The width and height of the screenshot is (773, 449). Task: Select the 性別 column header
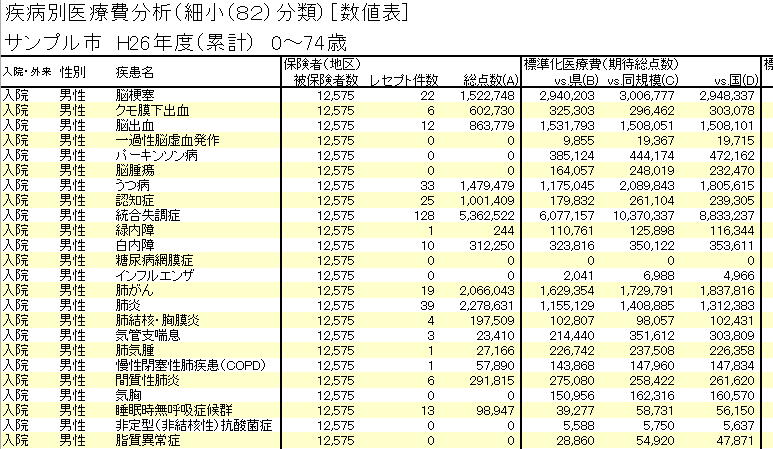click(x=72, y=72)
